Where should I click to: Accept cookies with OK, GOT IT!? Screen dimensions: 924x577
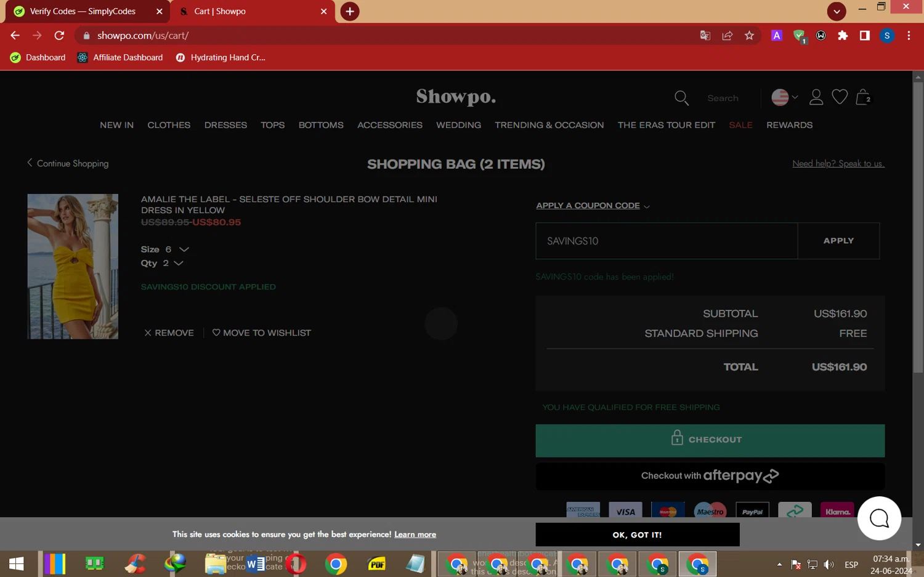[x=638, y=535]
